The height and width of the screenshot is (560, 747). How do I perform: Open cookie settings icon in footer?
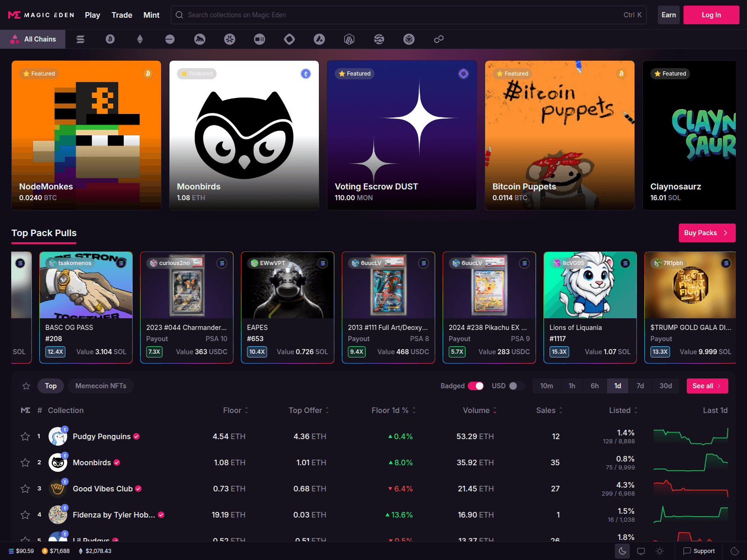coord(735,551)
